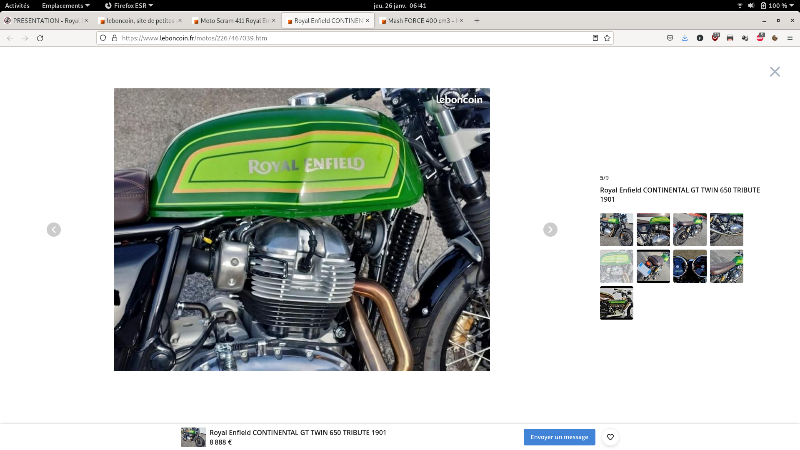
Task: Click the network status icon in top bar
Action: 740,6
